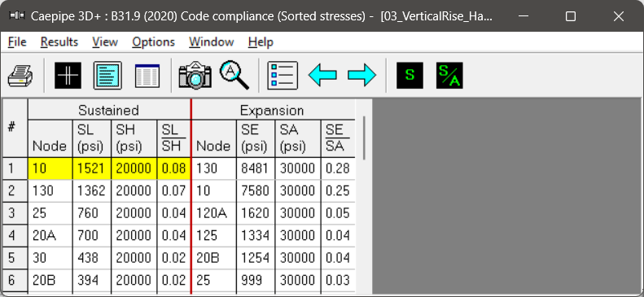Click highlighted sustained node 10 cell
644x297 pixels.
point(50,168)
